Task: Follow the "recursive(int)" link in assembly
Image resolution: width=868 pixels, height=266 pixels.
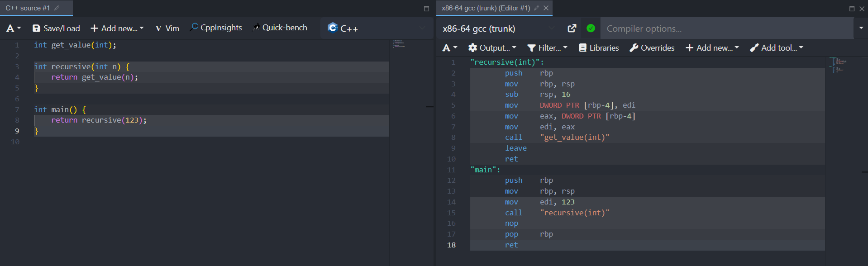Action: pos(574,213)
